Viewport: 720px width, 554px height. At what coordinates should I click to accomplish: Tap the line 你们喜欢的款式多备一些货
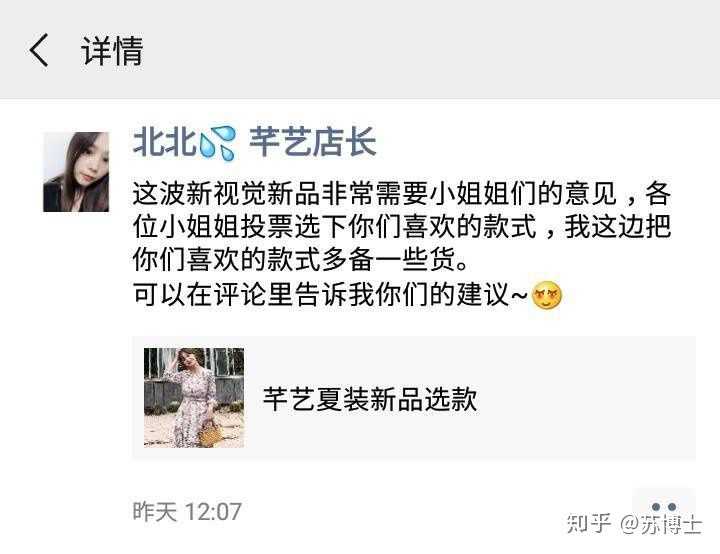(301, 259)
